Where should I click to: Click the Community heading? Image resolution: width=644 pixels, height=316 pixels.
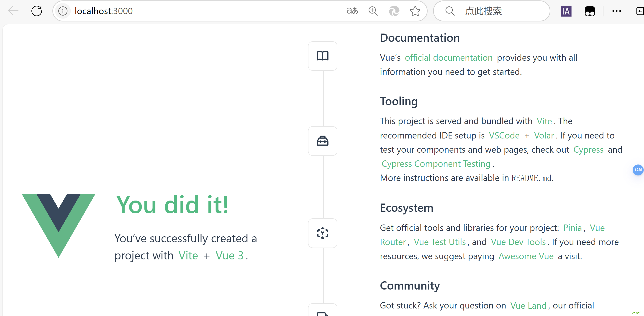(410, 285)
